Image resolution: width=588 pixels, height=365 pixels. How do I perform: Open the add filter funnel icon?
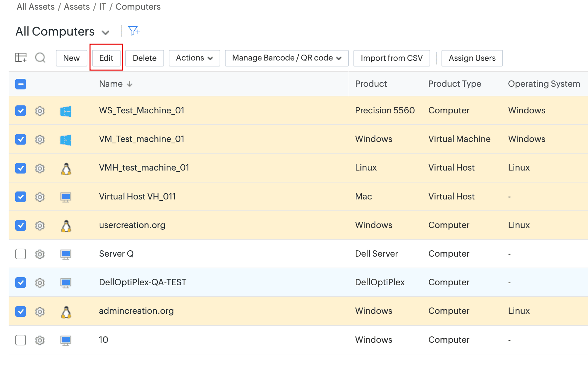pyautogui.click(x=134, y=31)
